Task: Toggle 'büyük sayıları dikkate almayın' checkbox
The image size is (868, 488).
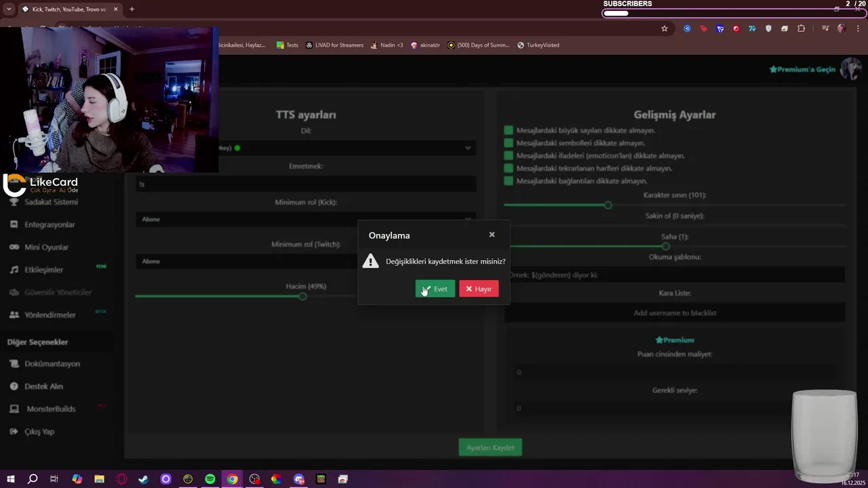Action: 509,130
